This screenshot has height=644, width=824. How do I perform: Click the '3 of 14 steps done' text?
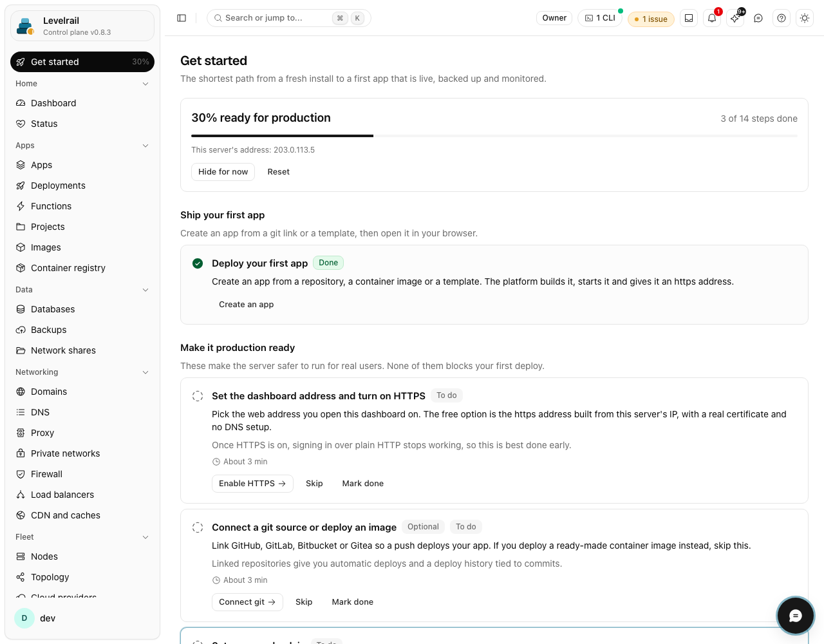tap(759, 118)
